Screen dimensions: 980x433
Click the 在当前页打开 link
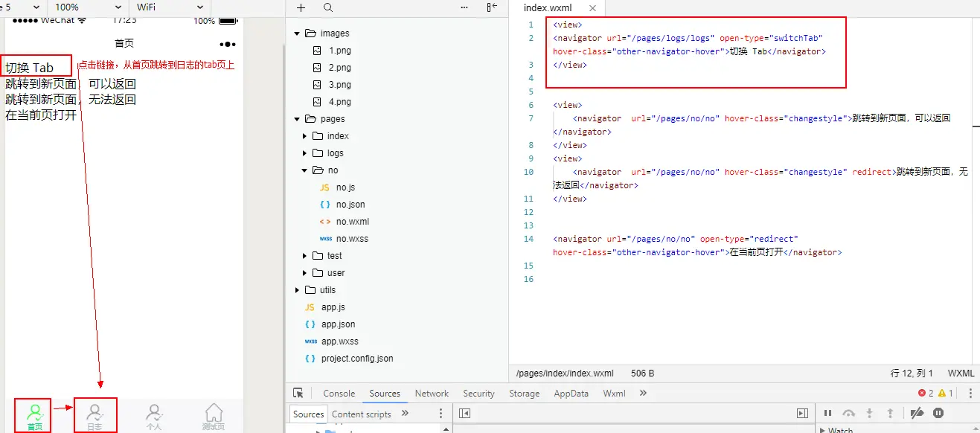click(x=41, y=115)
